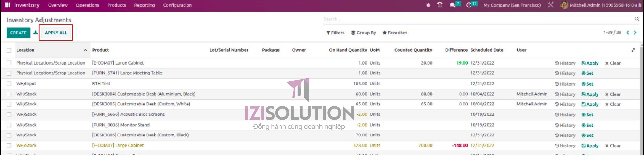Check the Monitor Stand row checkbox
The height and width of the screenshot is (156, 644).
(x=9, y=125)
